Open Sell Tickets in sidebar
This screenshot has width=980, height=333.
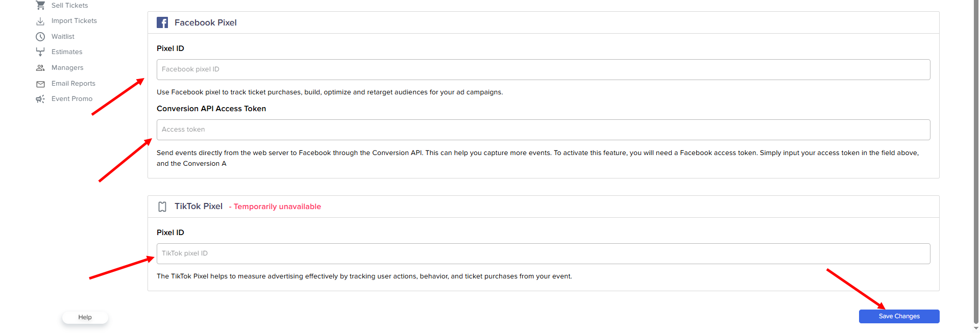tap(69, 5)
